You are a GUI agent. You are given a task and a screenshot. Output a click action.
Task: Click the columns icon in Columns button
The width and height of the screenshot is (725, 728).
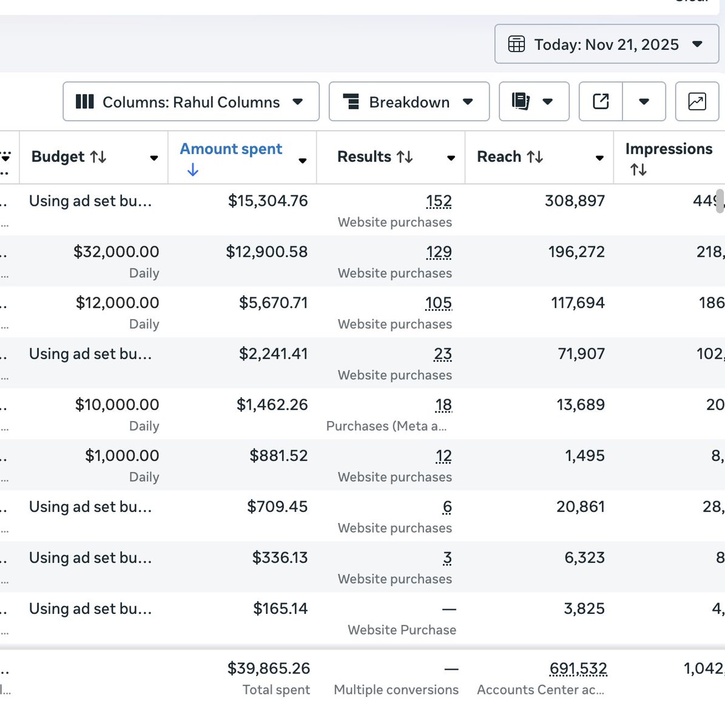(x=84, y=101)
